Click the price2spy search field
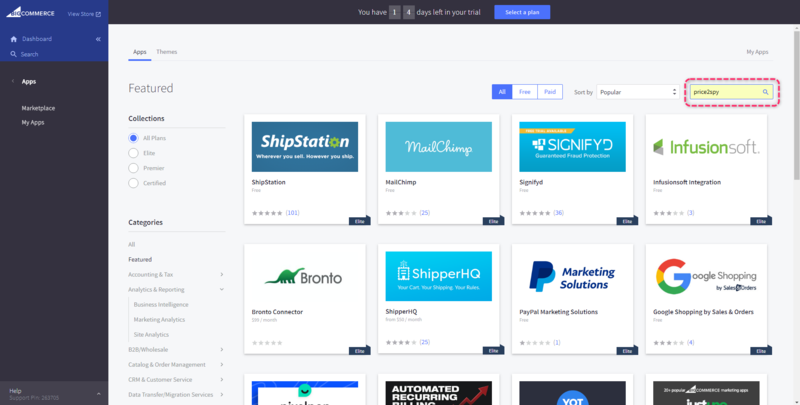The width and height of the screenshot is (800, 405). (731, 92)
